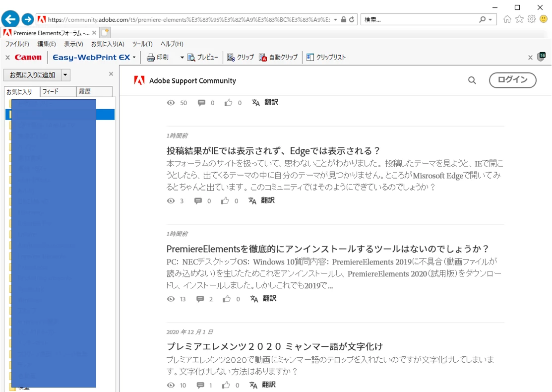The width and height of the screenshot is (552, 392).
Task: Click the community search magnifier icon
Action: tap(472, 80)
